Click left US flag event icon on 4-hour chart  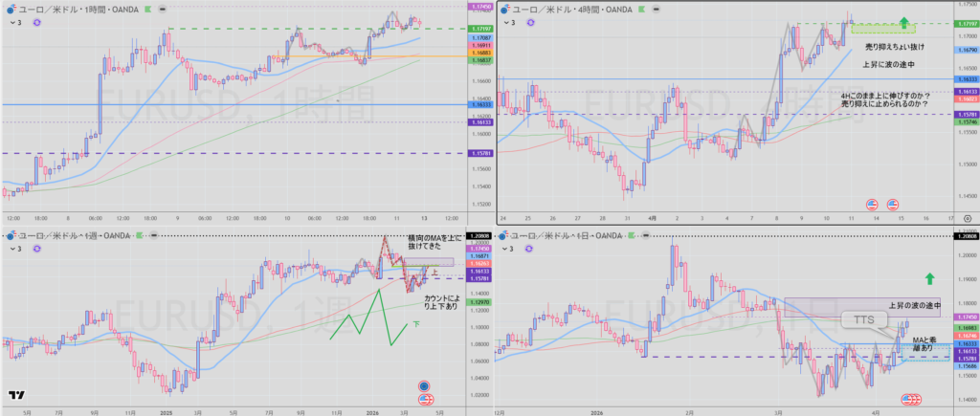pos(872,204)
